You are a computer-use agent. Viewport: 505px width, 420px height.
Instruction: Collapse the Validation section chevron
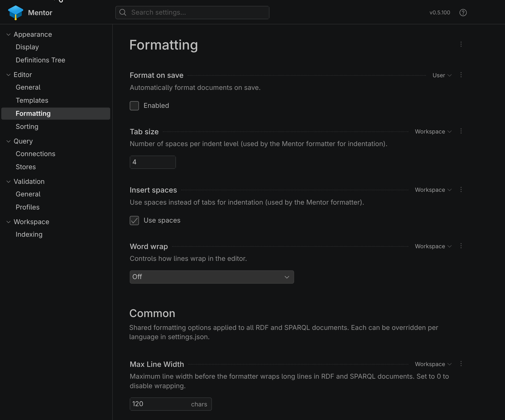(x=8, y=182)
